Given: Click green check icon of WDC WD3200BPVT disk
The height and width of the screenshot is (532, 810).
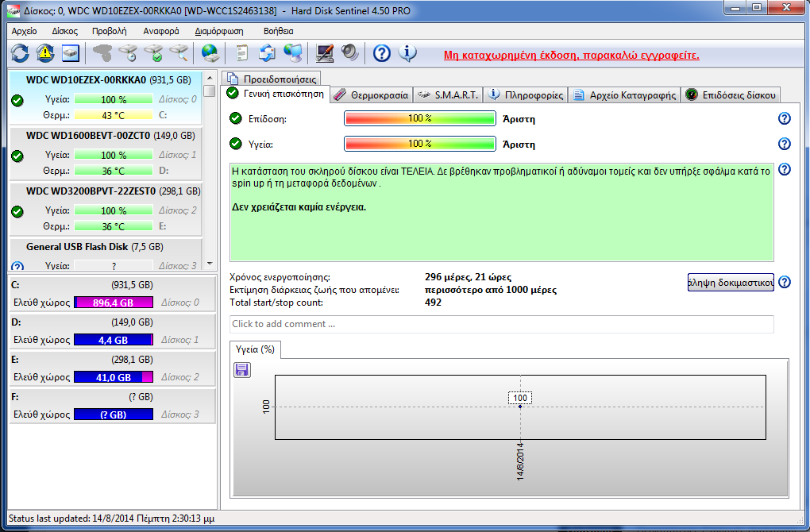Looking at the screenshot, I should (x=17, y=211).
